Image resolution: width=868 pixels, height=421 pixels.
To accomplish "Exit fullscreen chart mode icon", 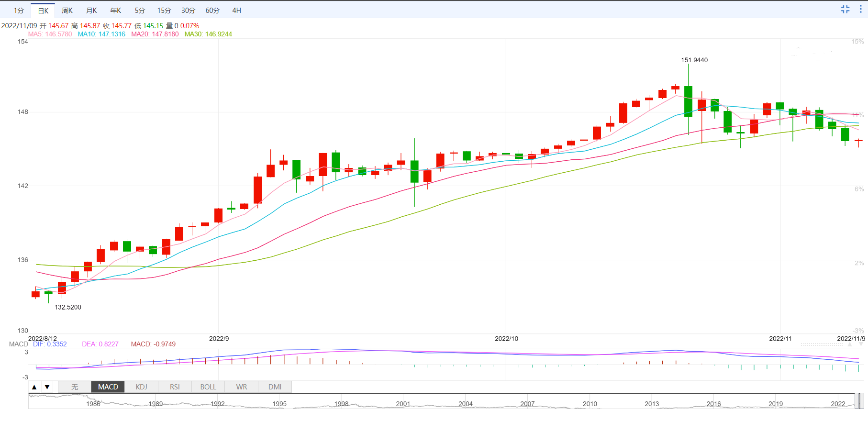I will [845, 9].
